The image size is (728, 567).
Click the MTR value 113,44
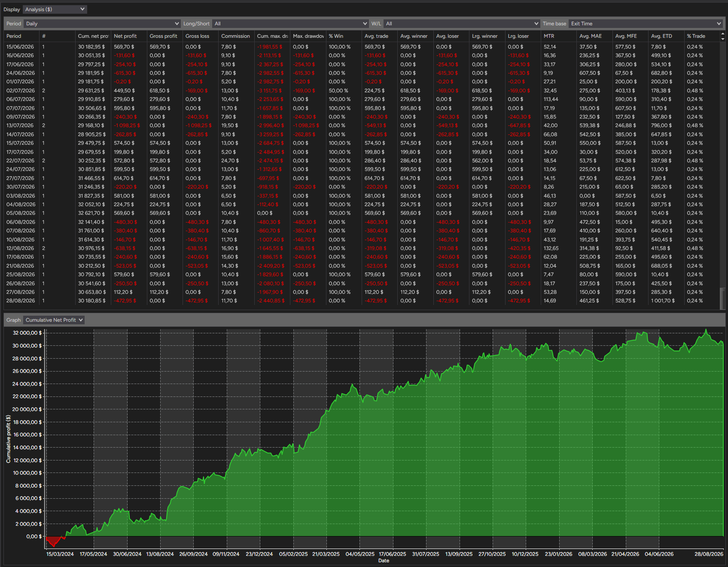click(551, 99)
